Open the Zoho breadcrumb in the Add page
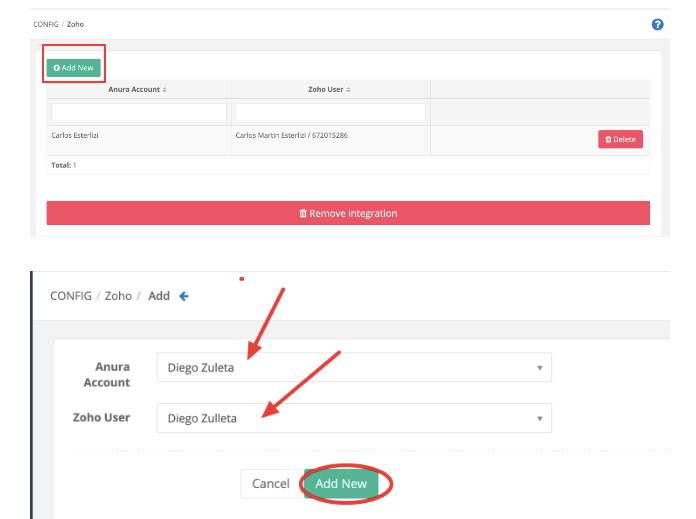The image size is (696, 519). tap(118, 296)
